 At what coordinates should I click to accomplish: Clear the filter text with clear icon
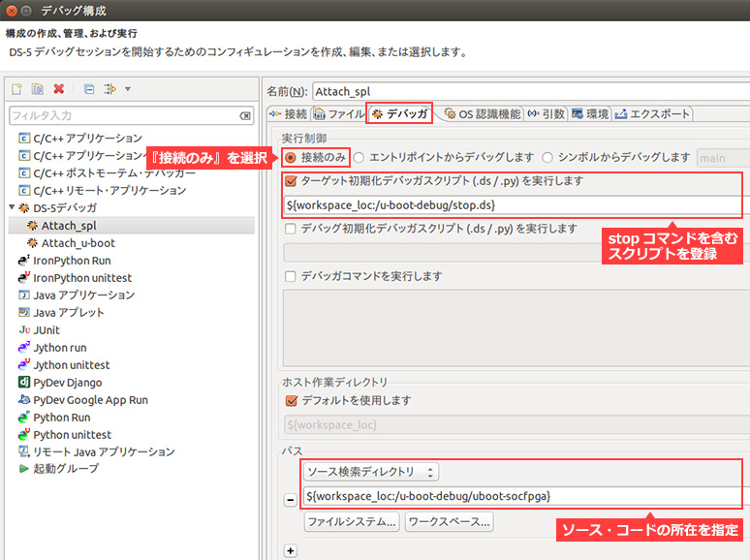pos(246,116)
